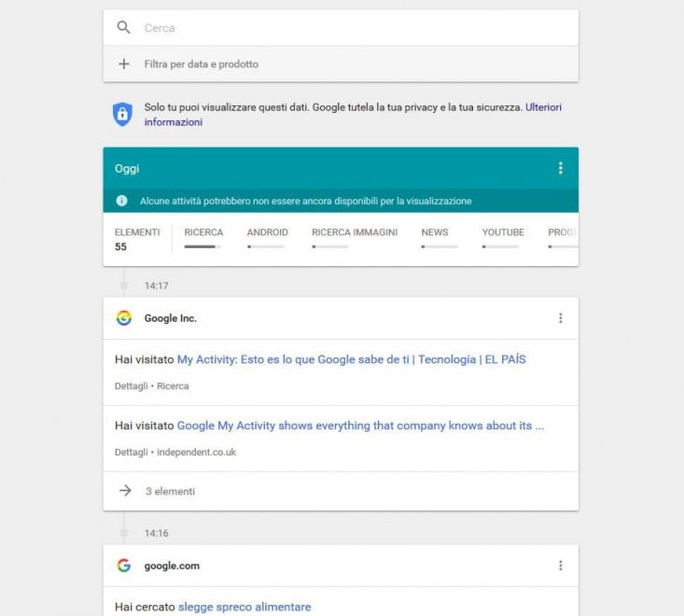Click the 14:17 timeline dot

[x=124, y=286]
